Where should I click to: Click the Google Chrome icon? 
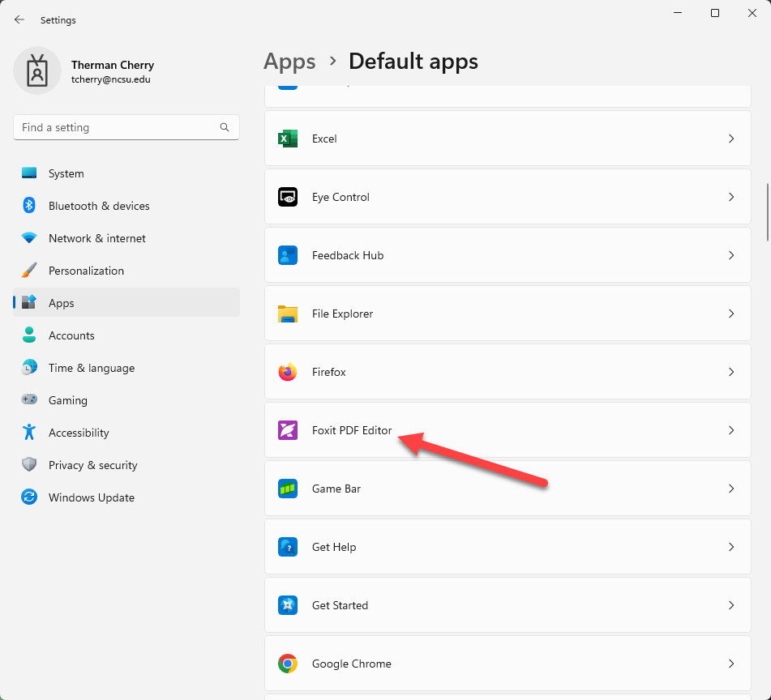tap(287, 664)
